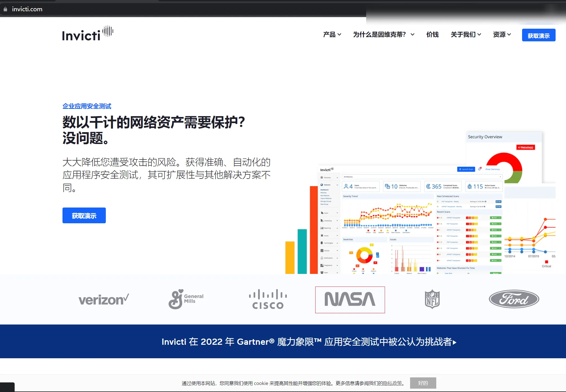Screen dimensions: 566x392
Task: Click the Invicti logo in the header
Action: pyautogui.click(x=88, y=34)
